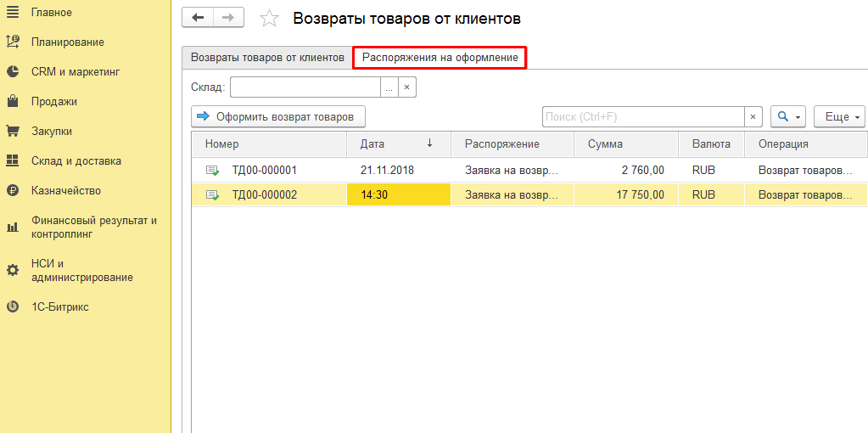Switch to Возвраты товаров от клиентов tab
The height and width of the screenshot is (433, 868).
click(267, 58)
